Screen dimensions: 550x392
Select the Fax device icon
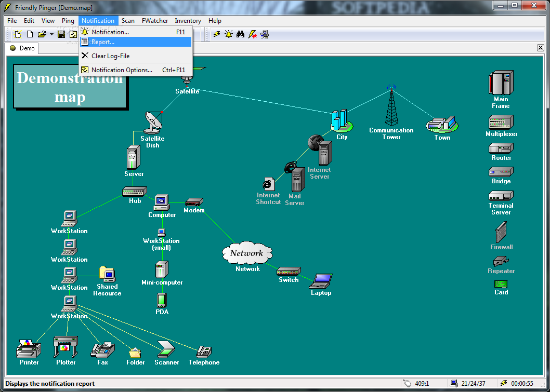pyautogui.click(x=103, y=349)
